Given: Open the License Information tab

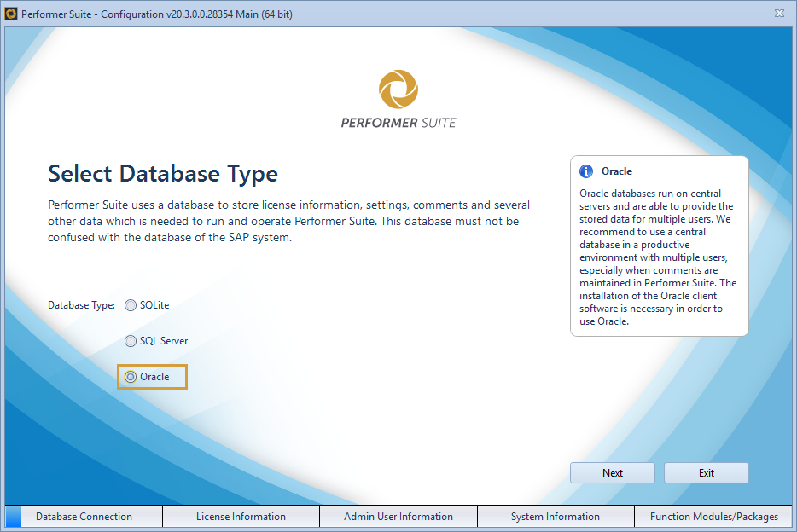Looking at the screenshot, I should (240, 516).
